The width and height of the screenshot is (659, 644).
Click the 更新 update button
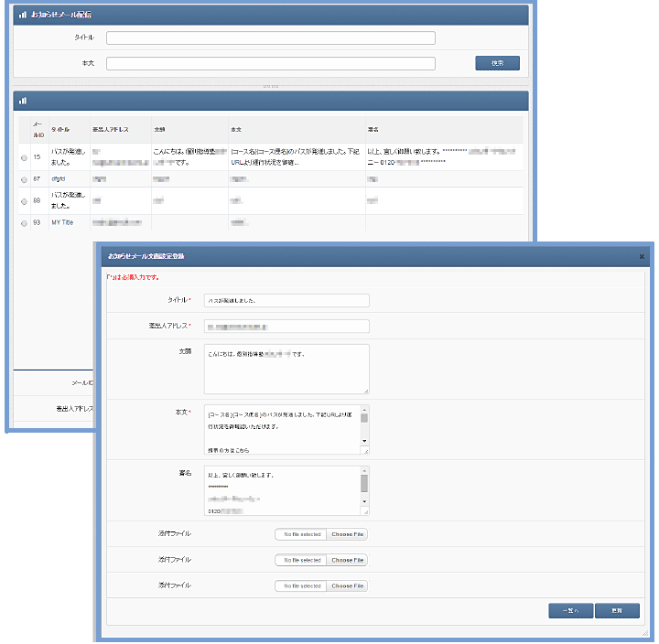click(617, 611)
